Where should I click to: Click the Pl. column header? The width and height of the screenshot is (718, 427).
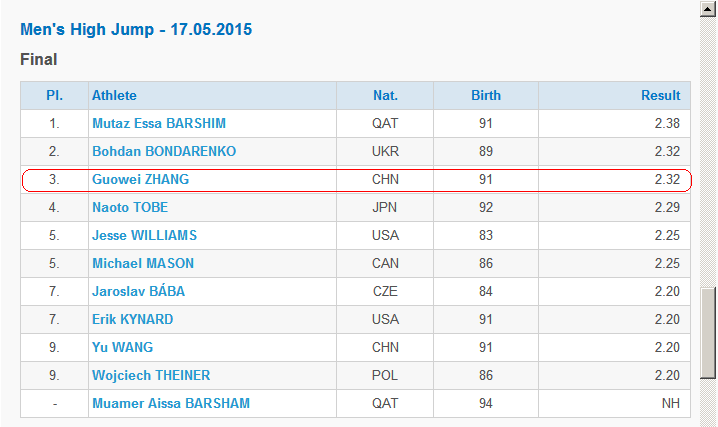tap(54, 96)
